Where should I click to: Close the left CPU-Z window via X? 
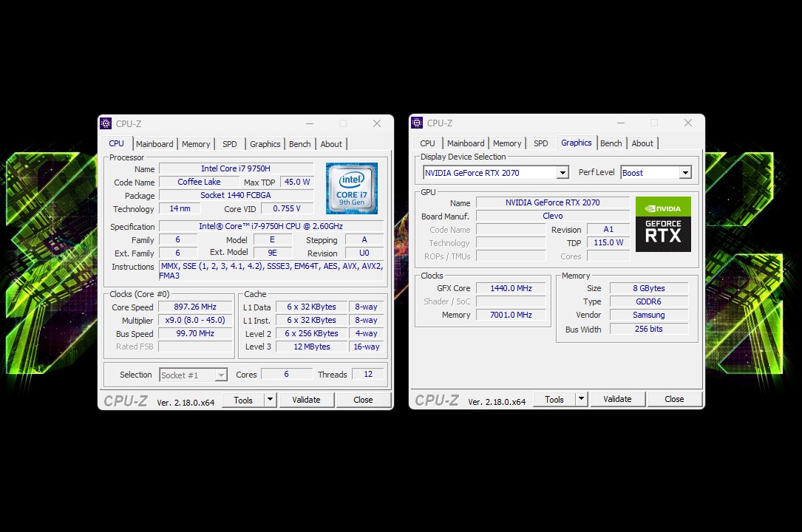(x=377, y=123)
